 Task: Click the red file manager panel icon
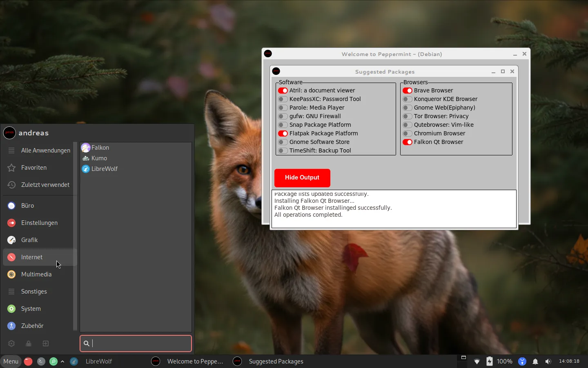pyautogui.click(x=28, y=361)
